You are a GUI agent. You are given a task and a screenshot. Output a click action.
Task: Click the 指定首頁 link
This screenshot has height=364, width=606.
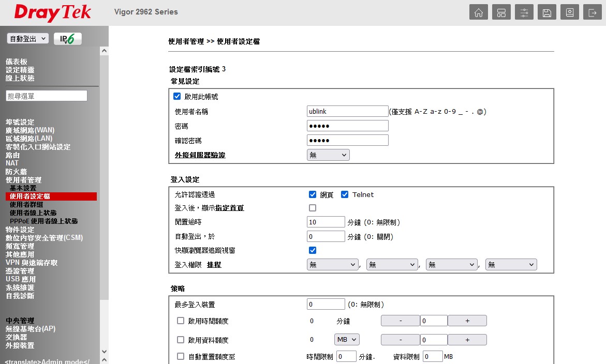(x=229, y=208)
